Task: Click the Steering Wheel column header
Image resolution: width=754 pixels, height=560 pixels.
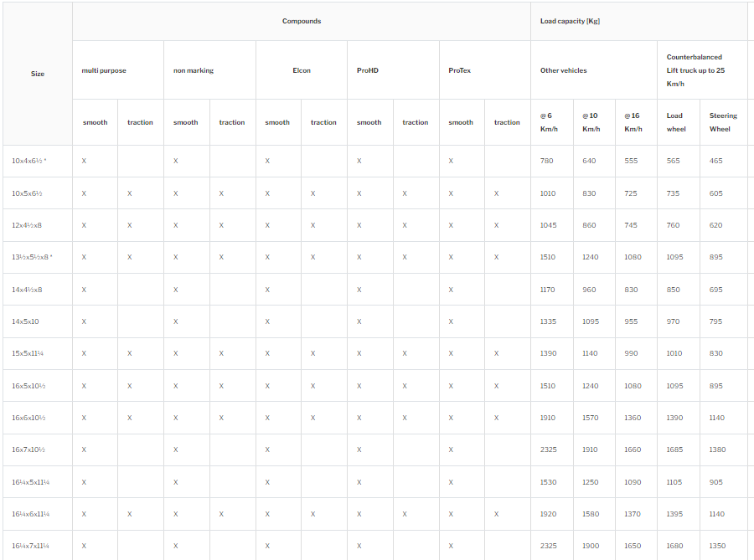Action: coord(723,122)
